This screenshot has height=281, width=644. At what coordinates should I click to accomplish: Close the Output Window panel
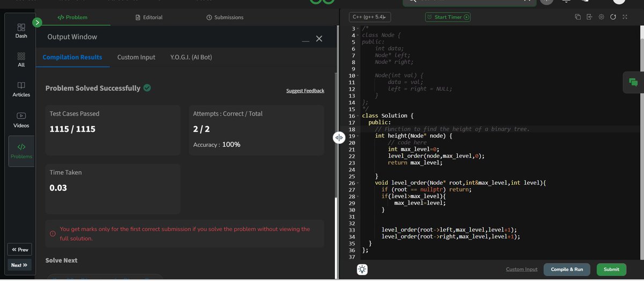(x=319, y=39)
